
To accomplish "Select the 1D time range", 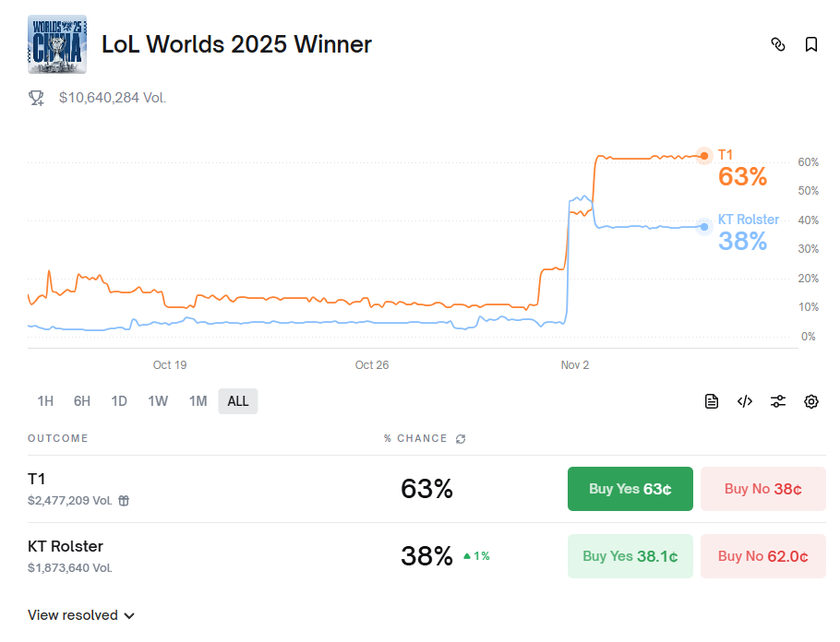I will click(x=119, y=401).
